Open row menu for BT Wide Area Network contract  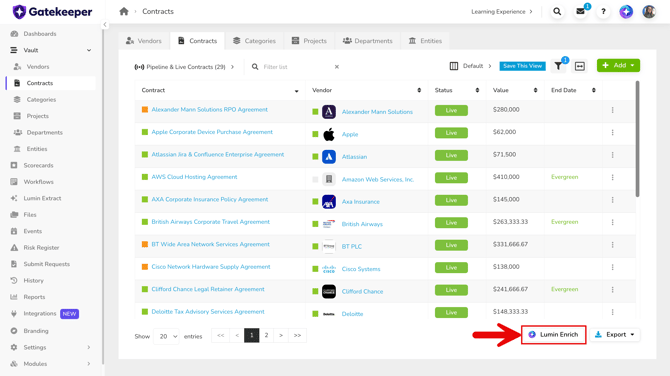click(612, 245)
